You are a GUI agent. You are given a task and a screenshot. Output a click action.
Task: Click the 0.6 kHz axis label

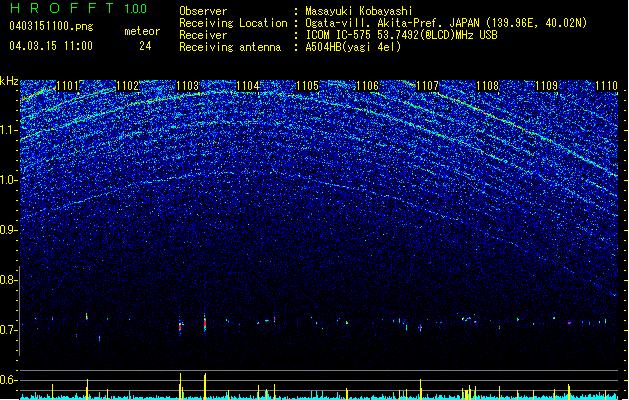click(x=8, y=380)
